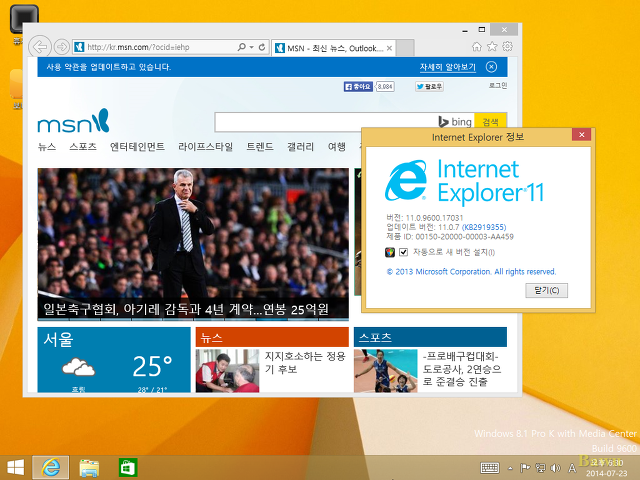Click the IME language A indicator
The width and height of the screenshot is (640, 480).
572,468
